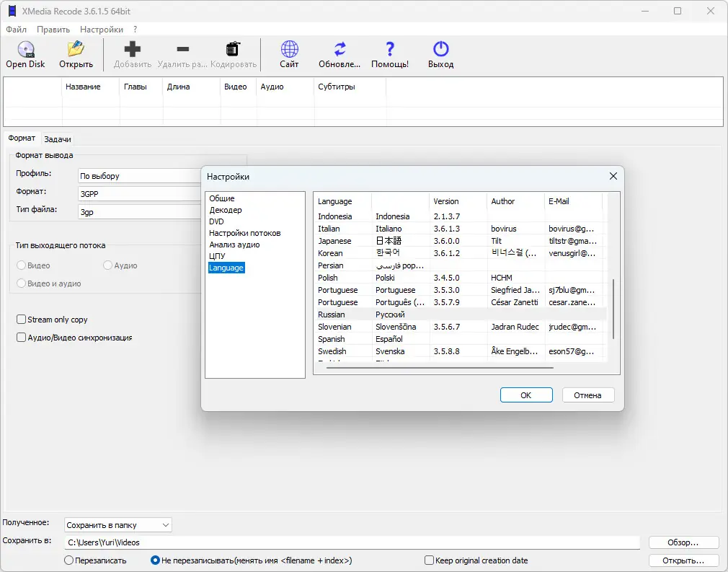728x572 pixels.
Task: Toggle Аудио/Видео синхронизация checkbox
Action: [21, 338]
